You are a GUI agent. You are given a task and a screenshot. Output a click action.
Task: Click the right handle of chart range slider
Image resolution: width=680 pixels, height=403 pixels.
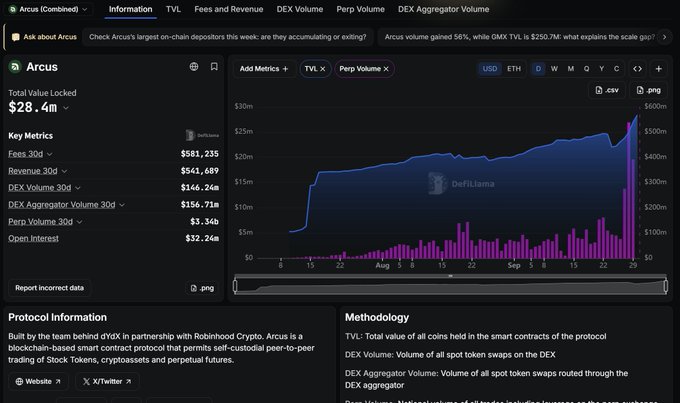(665, 286)
